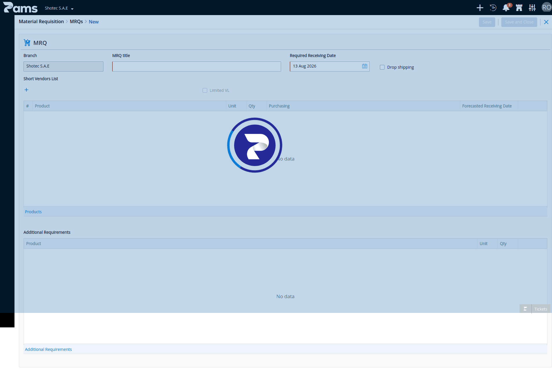Click the Product header in Additional Requirements grid

tap(250, 244)
